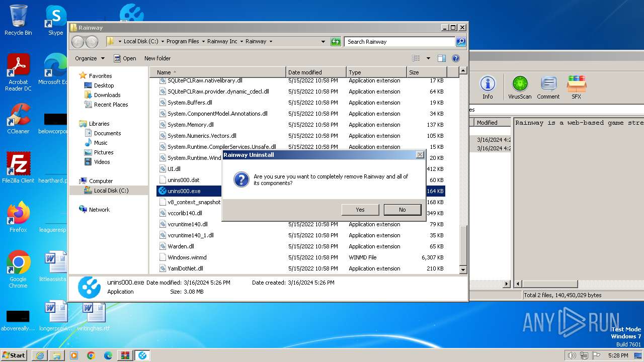644x362 pixels.
Task: Expand address bar history dropdown
Action: pos(323,42)
